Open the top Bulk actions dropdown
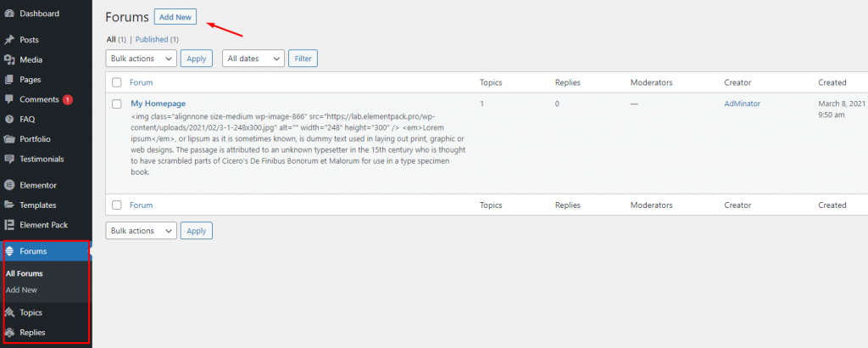Screen dimensions: 868x348 pyautogui.click(x=142, y=59)
